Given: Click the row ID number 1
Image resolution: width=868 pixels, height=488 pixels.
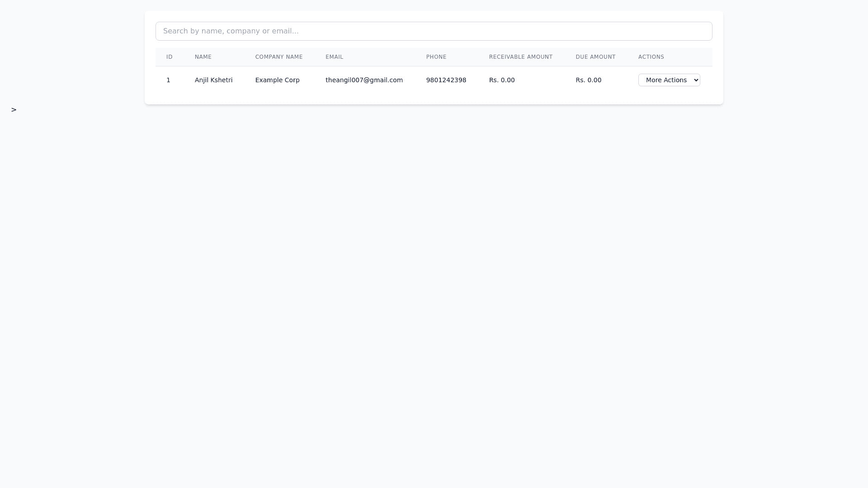Looking at the screenshot, I should 168,80.
